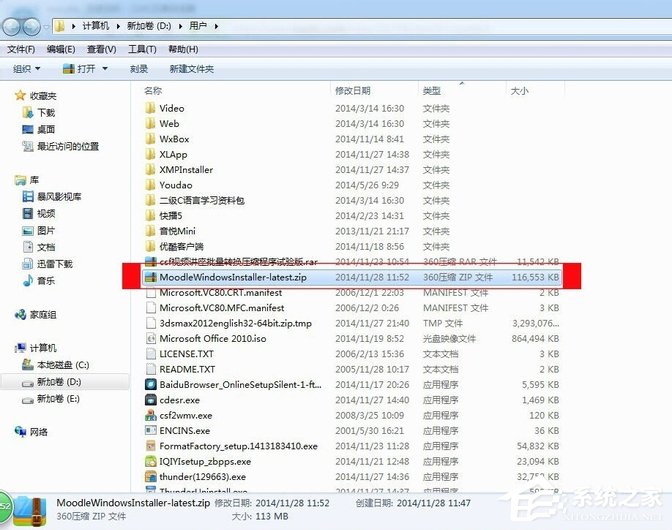Select the 视频 videos library
Image resolution: width=672 pixels, height=530 pixels.
coord(46,213)
